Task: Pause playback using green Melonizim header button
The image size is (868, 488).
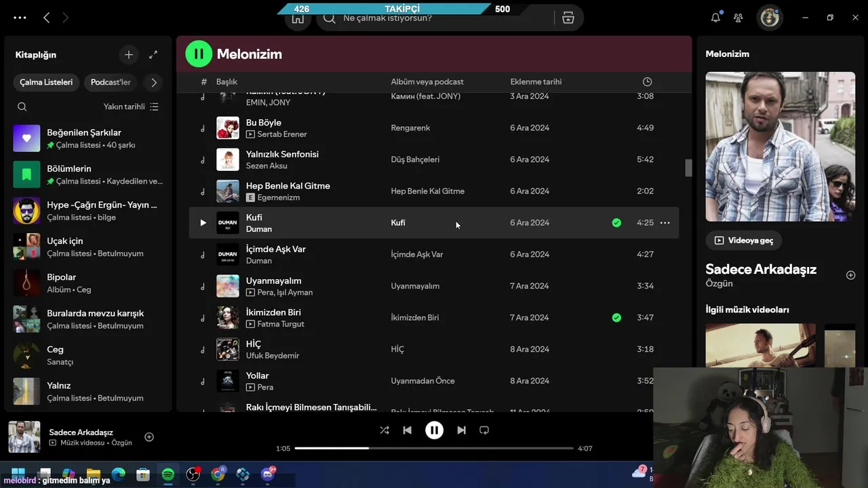Action: [199, 54]
